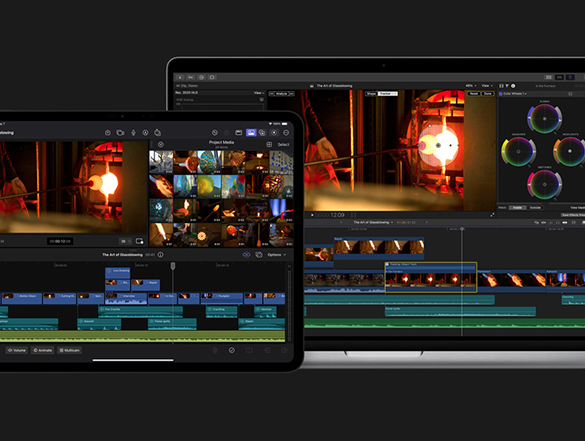The width and height of the screenshot is (585, 441).
Task: Tap the Multicam button on iPad bottom bar
Action: click(70, 350)
